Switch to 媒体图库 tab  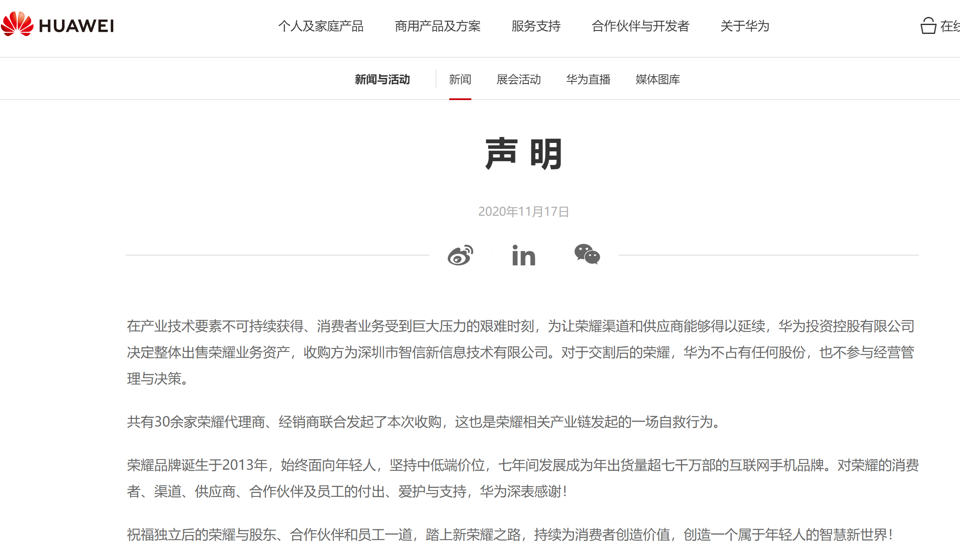[x=658, y=79]
